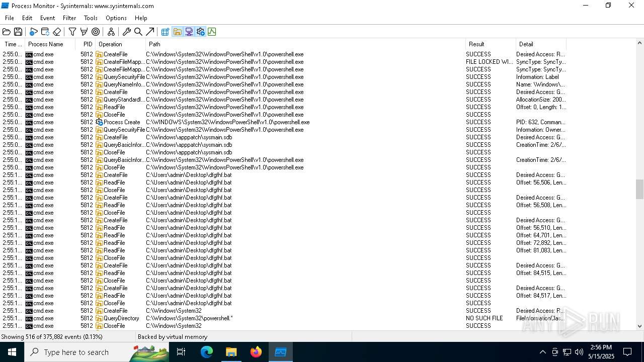
Task: Toggle Show Process and Thread Activity icon
Action: click(200, 32)
